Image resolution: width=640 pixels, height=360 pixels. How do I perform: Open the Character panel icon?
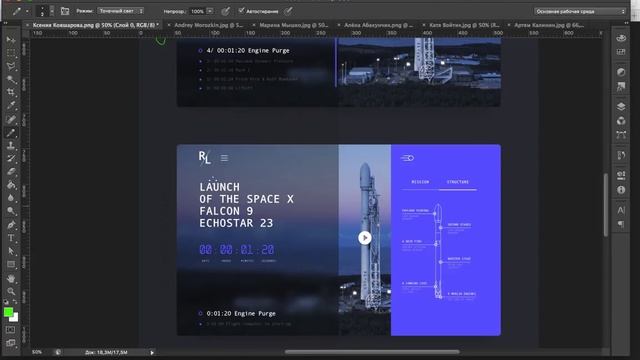coord(621,210)
